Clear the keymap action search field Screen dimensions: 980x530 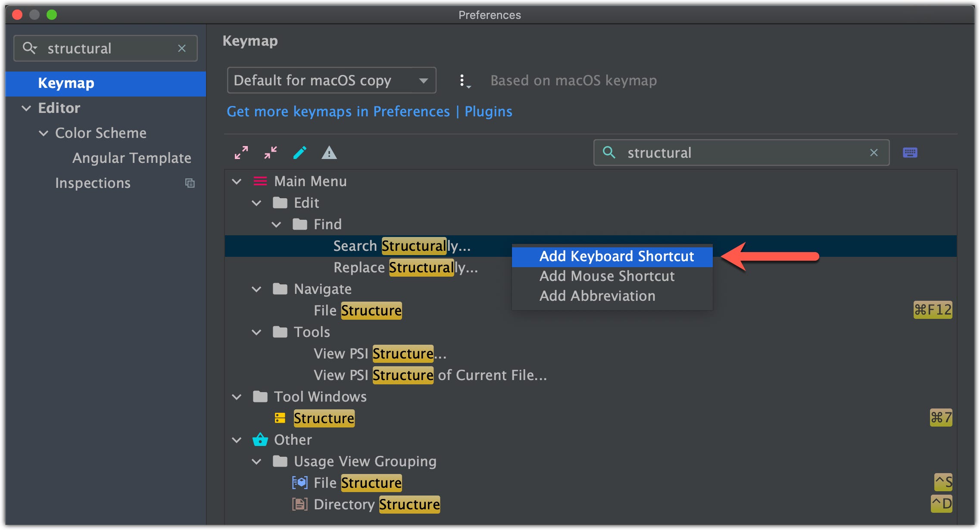tap(874, 153)
